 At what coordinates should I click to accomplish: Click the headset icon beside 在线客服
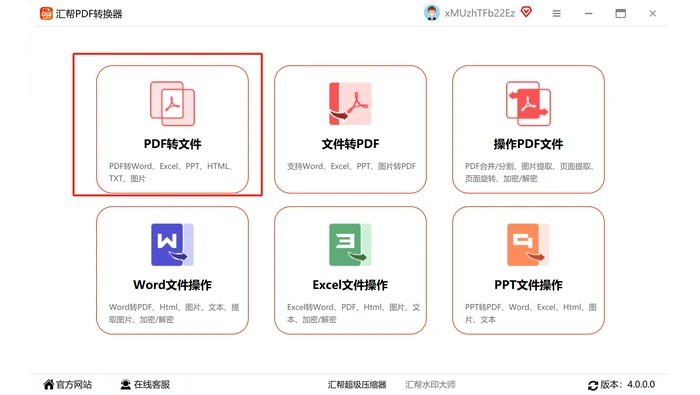pos(125,384)
